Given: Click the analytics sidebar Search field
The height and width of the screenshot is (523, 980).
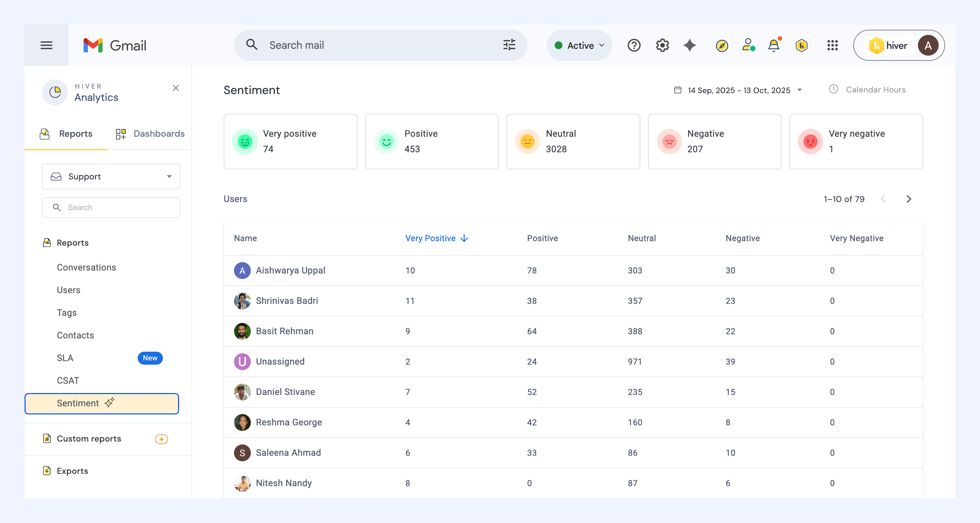Looking at the screenshot, I should tap(111, 207).
